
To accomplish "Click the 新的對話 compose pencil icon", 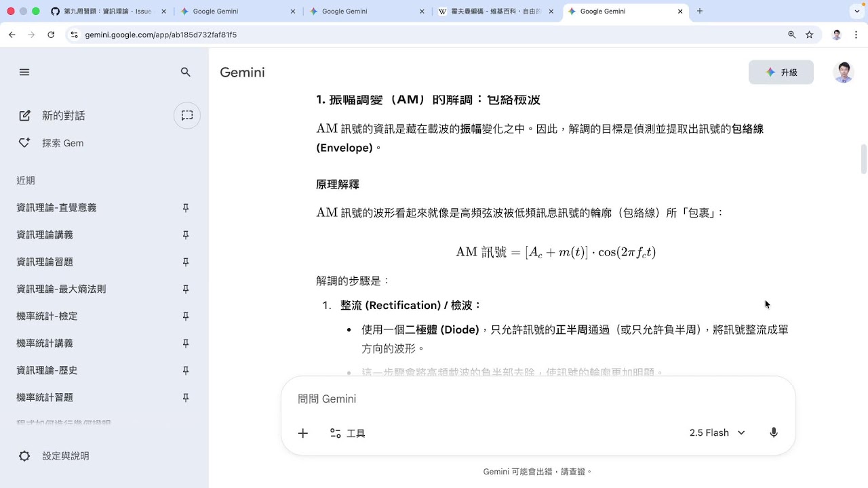I will point(25,116).
